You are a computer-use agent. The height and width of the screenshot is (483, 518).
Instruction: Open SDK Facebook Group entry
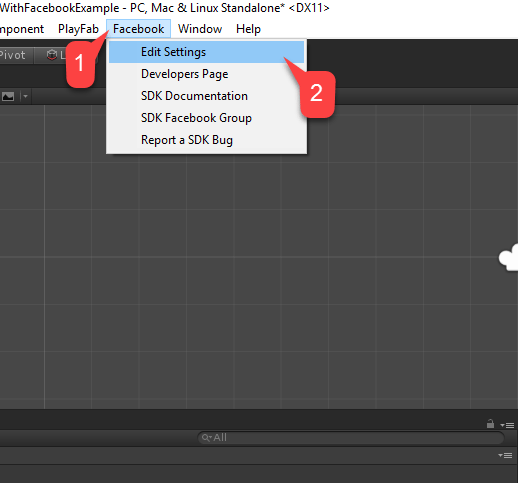206,118
